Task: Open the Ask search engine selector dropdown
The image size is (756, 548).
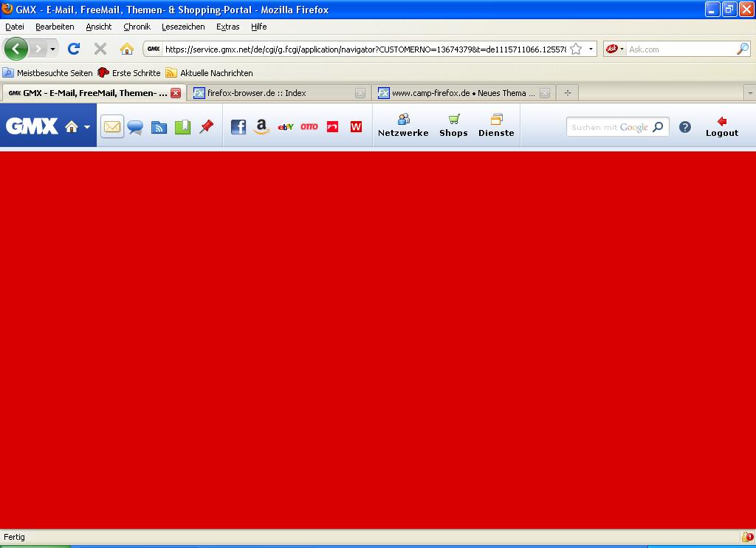Action: coord(615,49)
